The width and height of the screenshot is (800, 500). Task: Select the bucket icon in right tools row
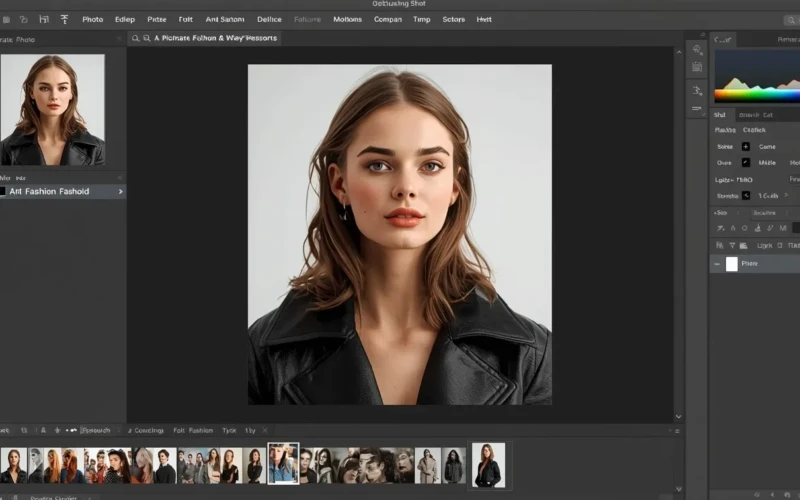tap(733, 228)
